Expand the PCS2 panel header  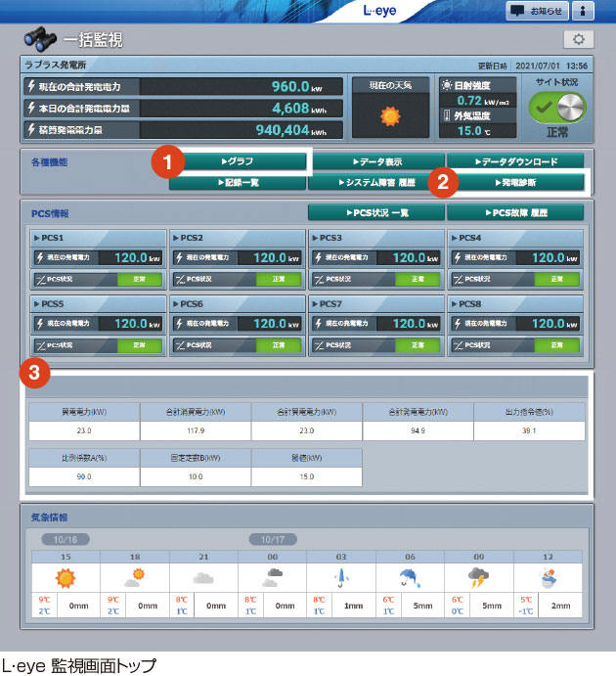[x=238, y=238]
